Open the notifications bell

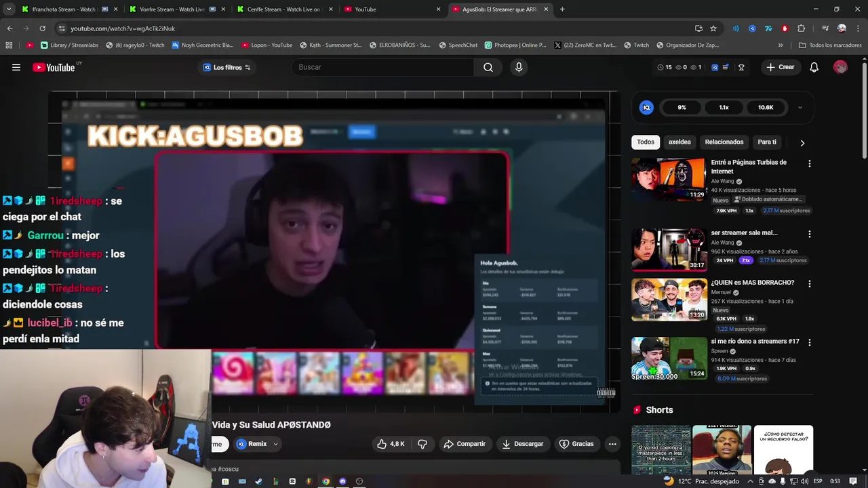pyautogui.click(x=814, y=67)
